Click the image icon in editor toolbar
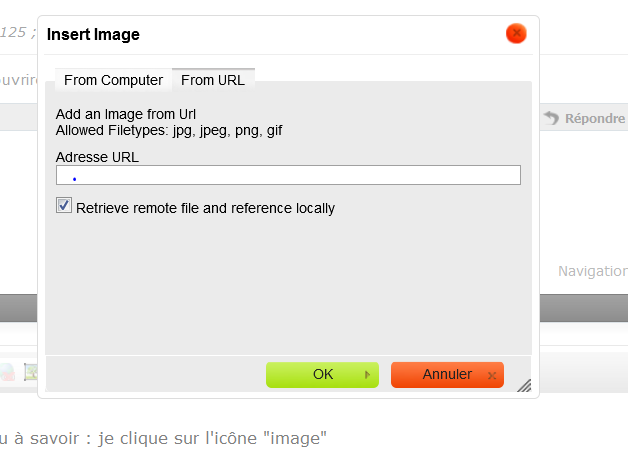The image size is (628, 472). [x=31, y=372]
